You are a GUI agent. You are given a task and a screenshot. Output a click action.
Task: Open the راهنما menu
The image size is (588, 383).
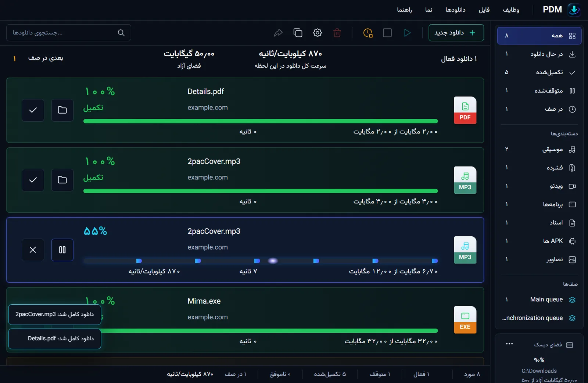pos(404,10)
